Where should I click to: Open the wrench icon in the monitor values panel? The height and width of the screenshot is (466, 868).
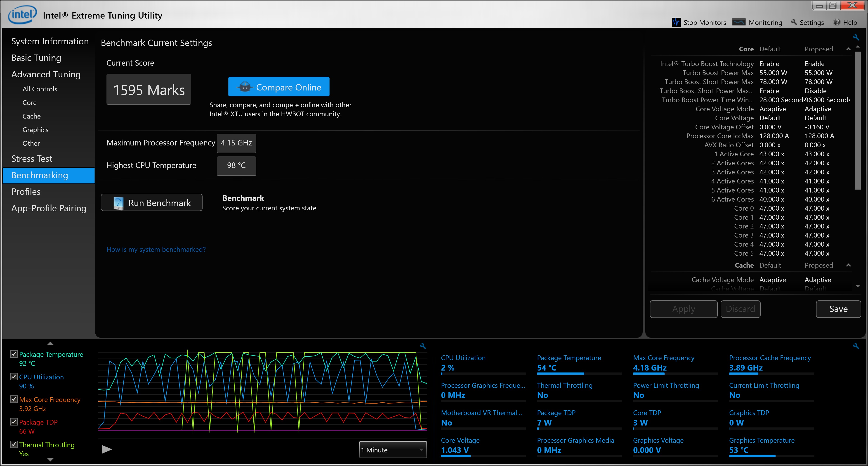856,346
